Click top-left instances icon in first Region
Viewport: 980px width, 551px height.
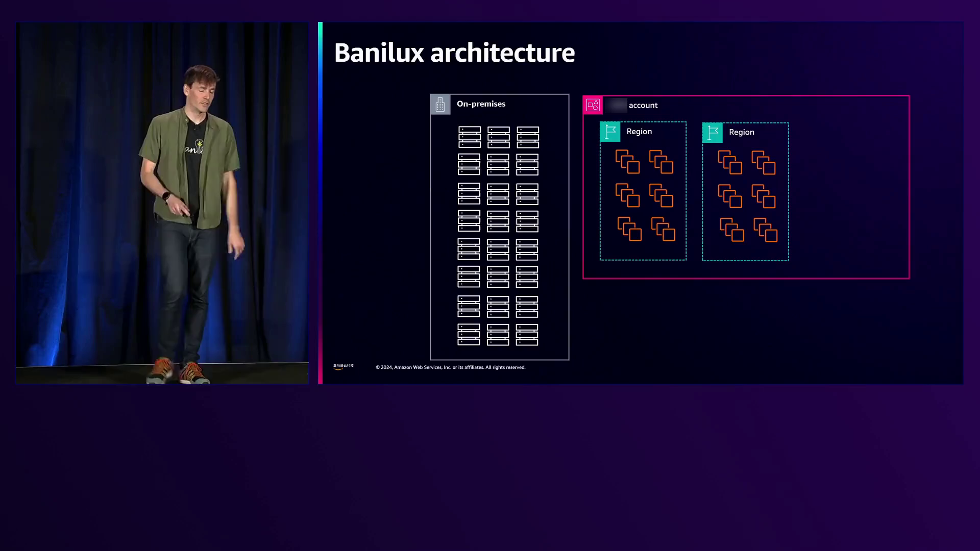[627, 162]
